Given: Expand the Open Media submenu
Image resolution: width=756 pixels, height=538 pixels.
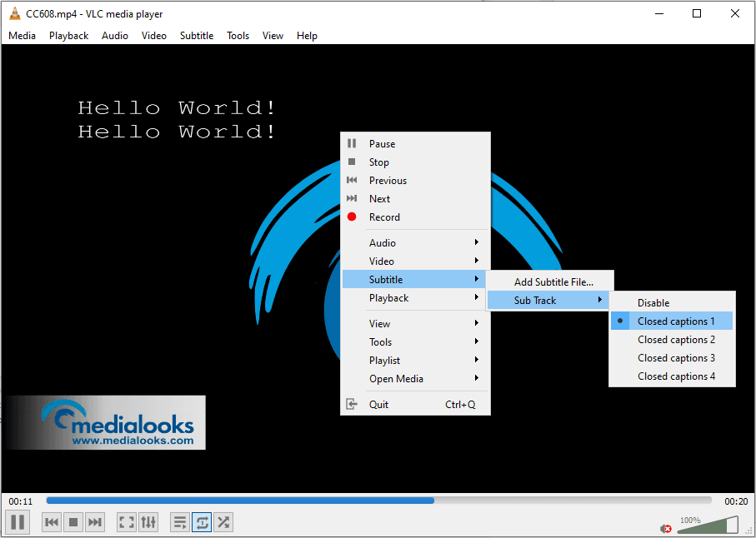Looking at the screenshot, I should click(x=416, y=379).
